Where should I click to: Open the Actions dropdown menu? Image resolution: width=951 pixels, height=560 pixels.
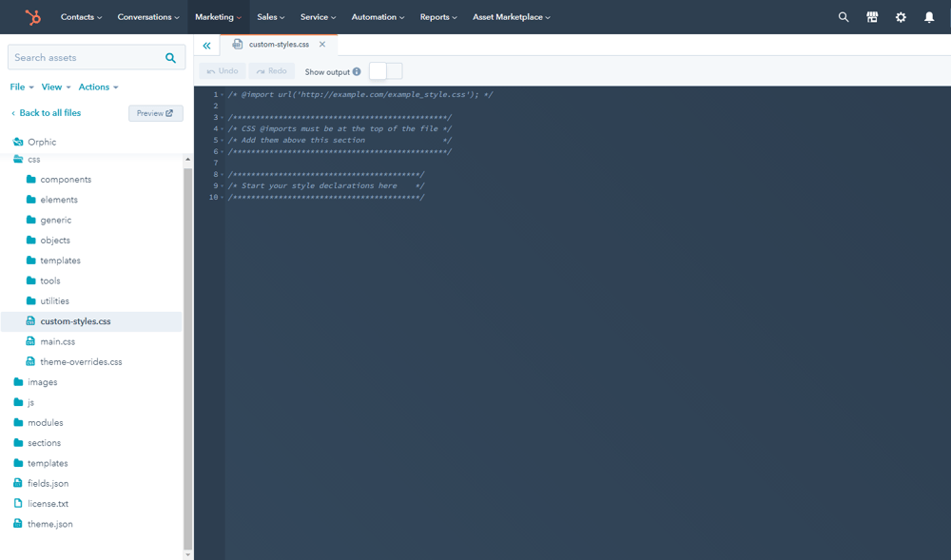click(x=98, y=87)
